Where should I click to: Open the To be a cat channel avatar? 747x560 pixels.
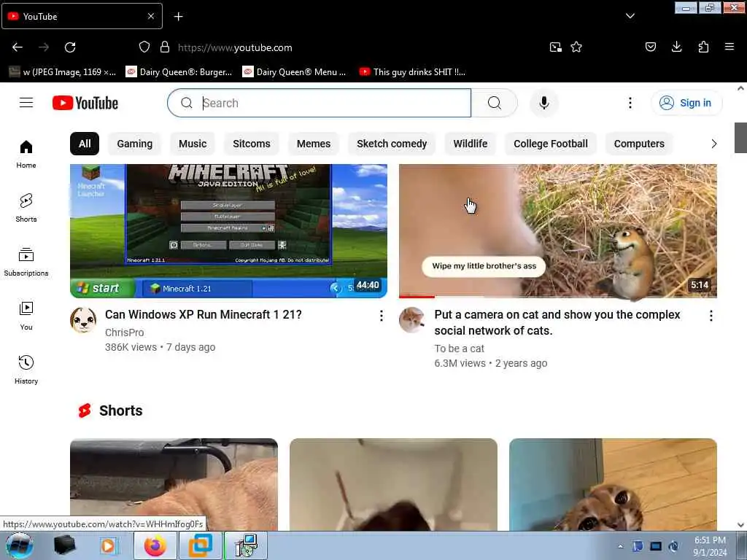click(412, 320)
